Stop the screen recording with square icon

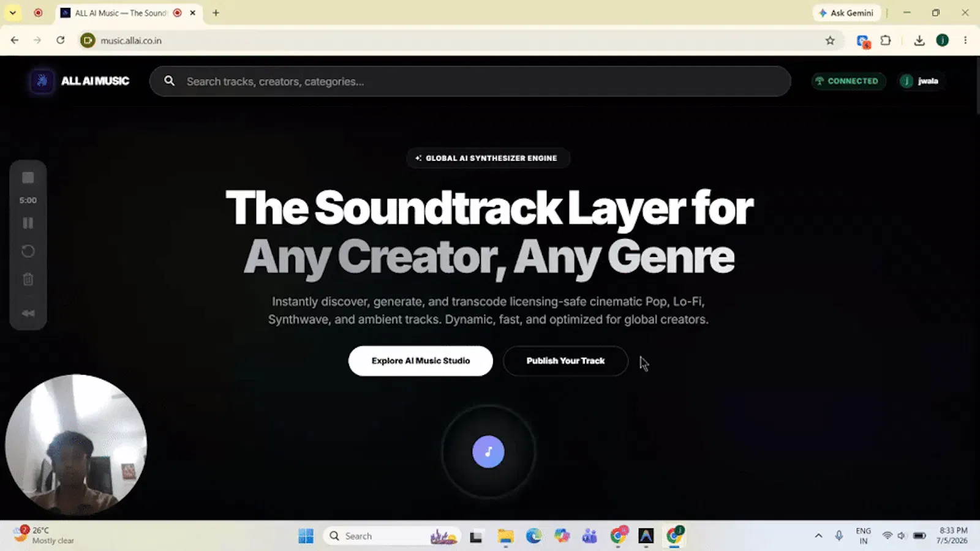[x=28, y=178]
